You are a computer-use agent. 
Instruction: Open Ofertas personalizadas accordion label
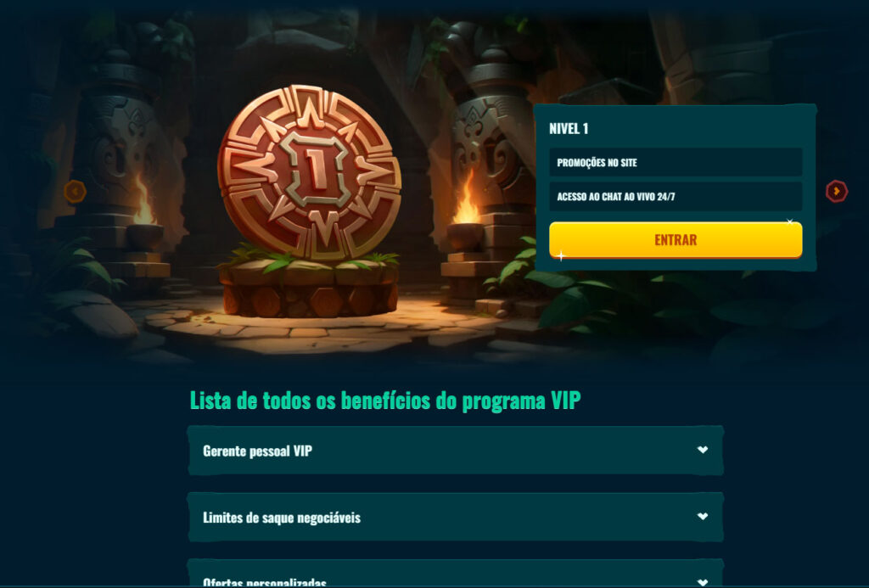(265, 582)
